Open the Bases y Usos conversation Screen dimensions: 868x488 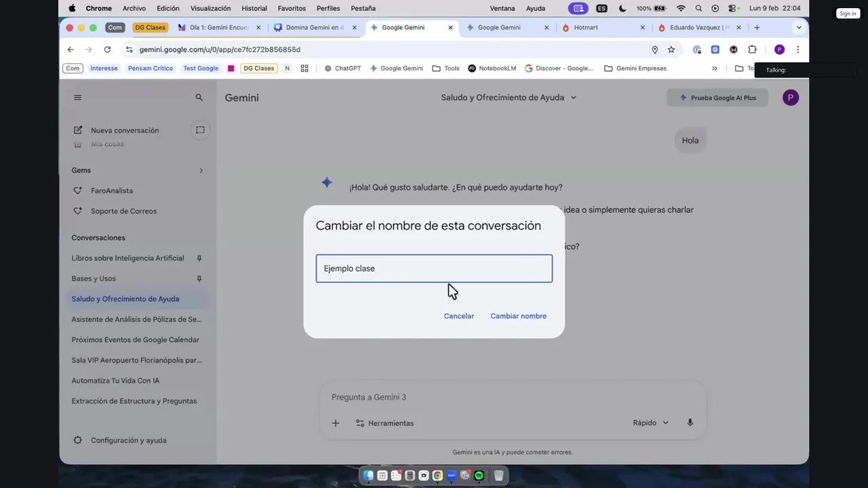pyautogui.click(x=94, y=279)
